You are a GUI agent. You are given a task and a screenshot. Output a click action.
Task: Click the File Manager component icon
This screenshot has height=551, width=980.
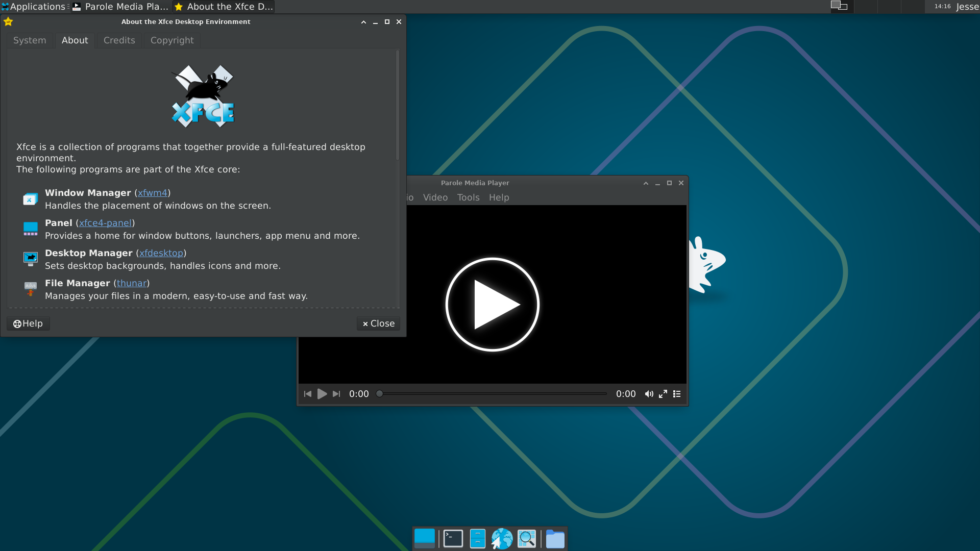click(x=31, y=289)
